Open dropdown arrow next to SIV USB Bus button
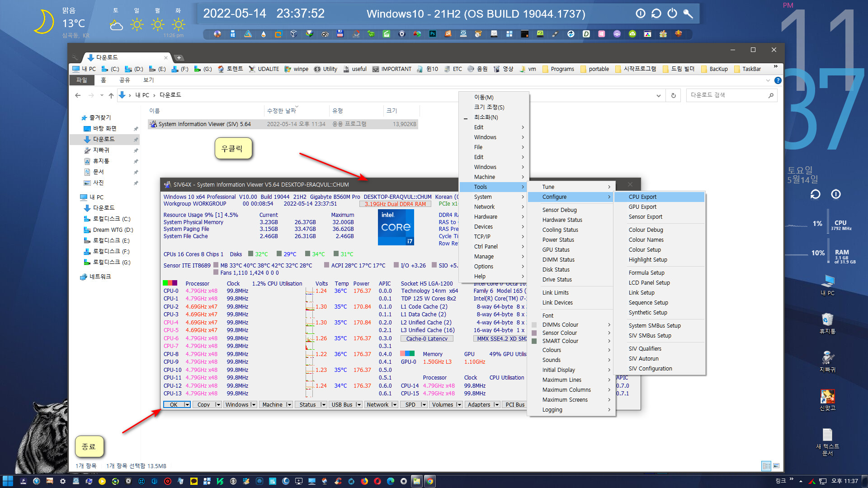 tap(359, 405)
